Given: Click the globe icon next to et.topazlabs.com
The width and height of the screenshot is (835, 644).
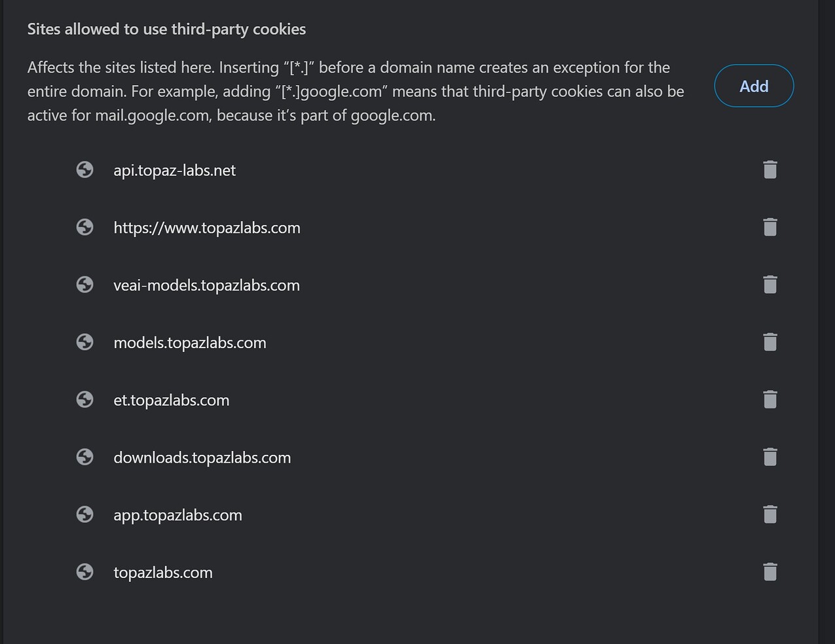Looking at the screenshot, I should 84,399.
